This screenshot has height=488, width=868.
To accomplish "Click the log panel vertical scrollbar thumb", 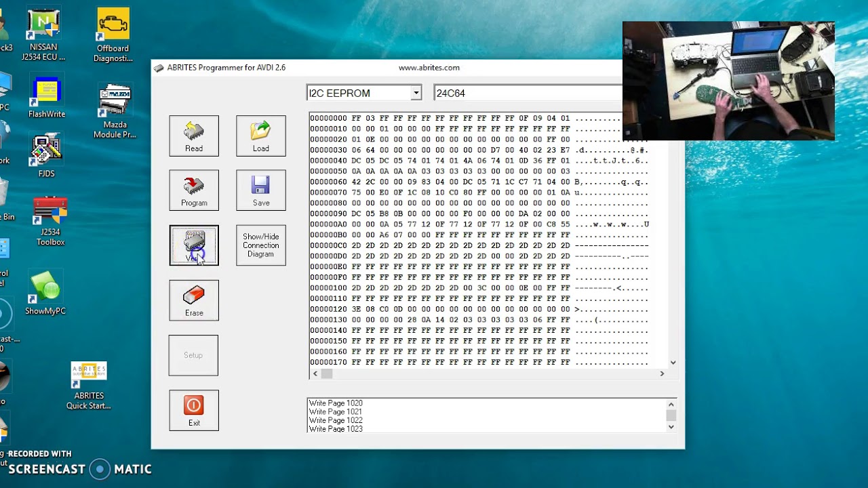I will 671,415.
